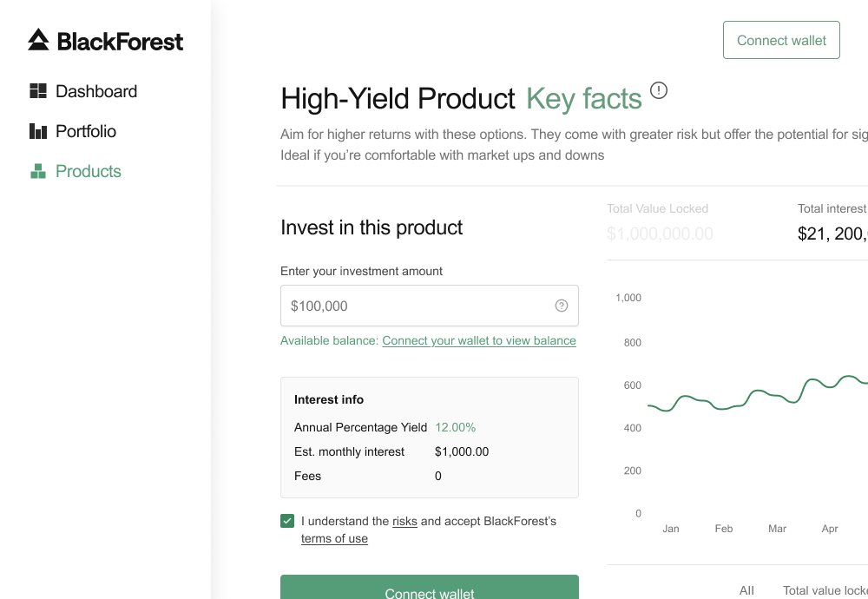Click the BlackForest tree logo
Viewport: 868px width, 599px height.
click(x=37, y=39)
